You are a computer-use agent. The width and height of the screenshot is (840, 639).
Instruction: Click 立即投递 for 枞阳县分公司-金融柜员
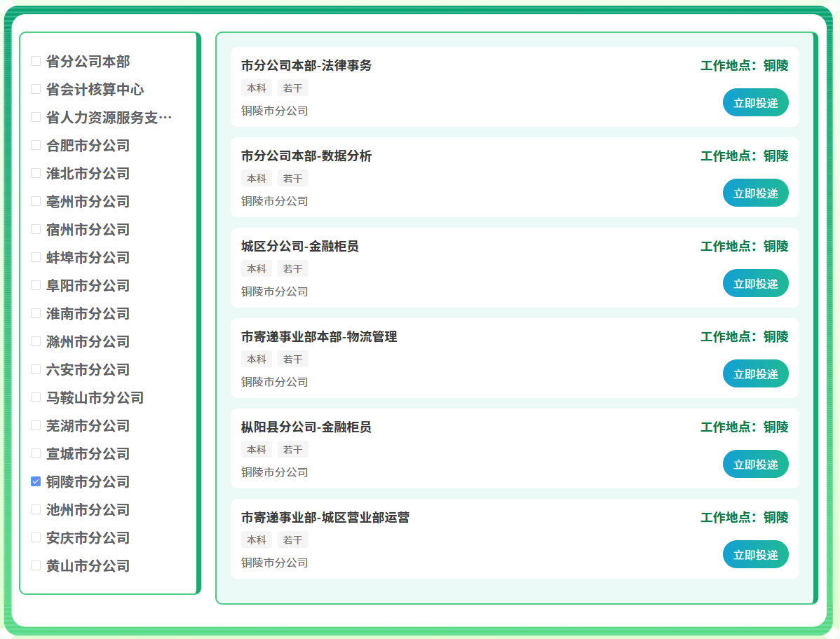755,465
